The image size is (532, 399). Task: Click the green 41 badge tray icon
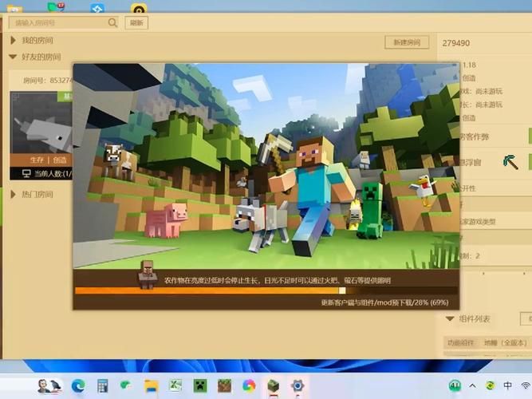(x=455, y=385)
